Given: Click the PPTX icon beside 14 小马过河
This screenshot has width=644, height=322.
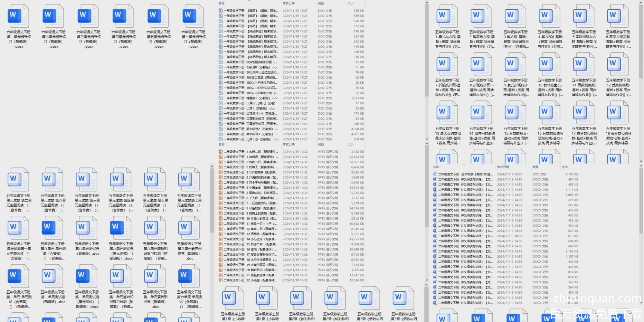Looking at the screenshot, I should coord(221,239).
